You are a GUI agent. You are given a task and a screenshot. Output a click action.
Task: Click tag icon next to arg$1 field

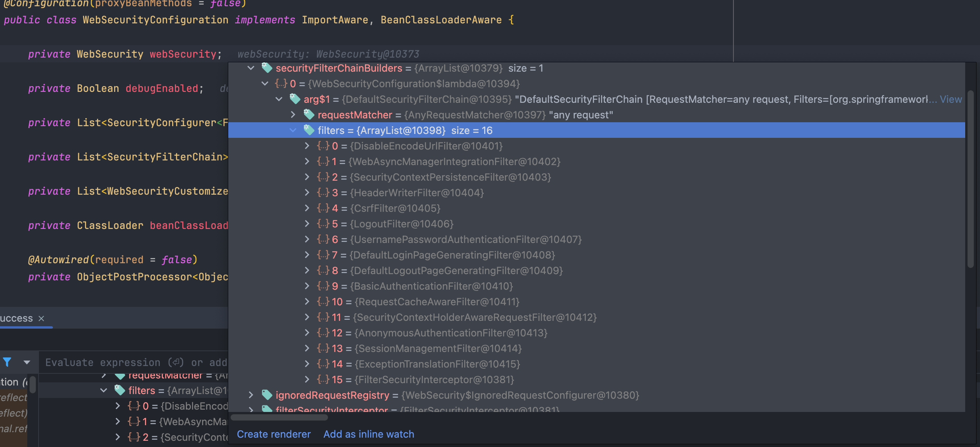[295, 99]
